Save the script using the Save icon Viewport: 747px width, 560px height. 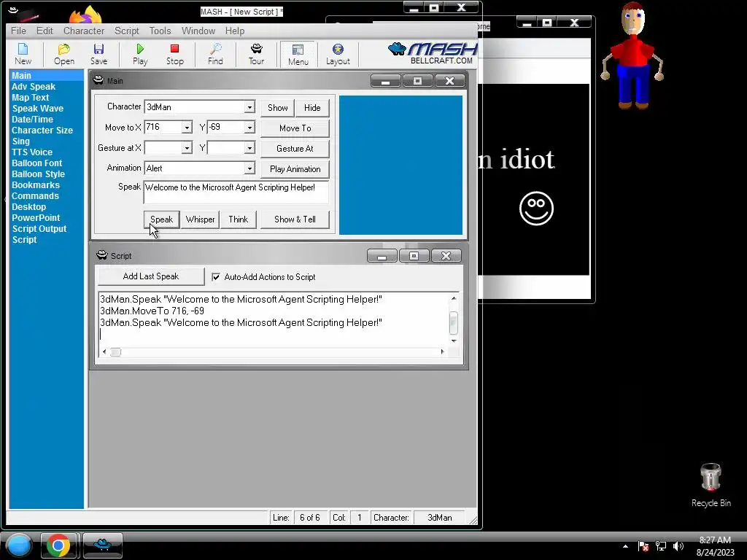tap(98, 54)
